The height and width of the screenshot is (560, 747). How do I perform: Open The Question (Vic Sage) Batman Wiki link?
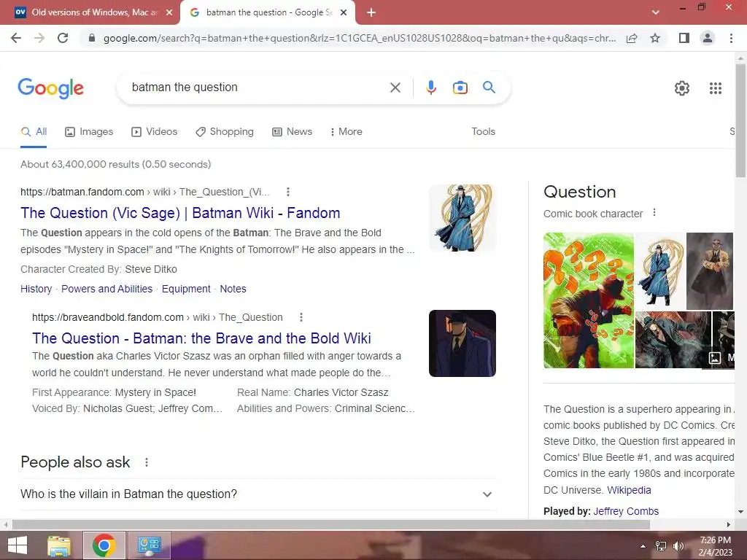point(180,213)
